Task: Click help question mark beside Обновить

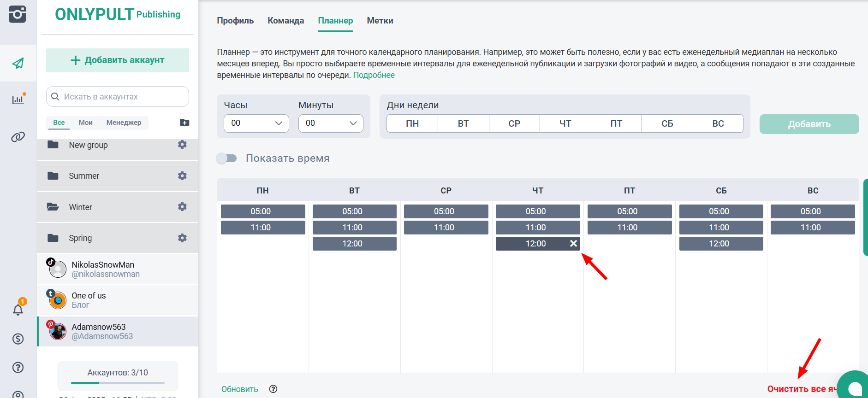Action: point(273,389)
